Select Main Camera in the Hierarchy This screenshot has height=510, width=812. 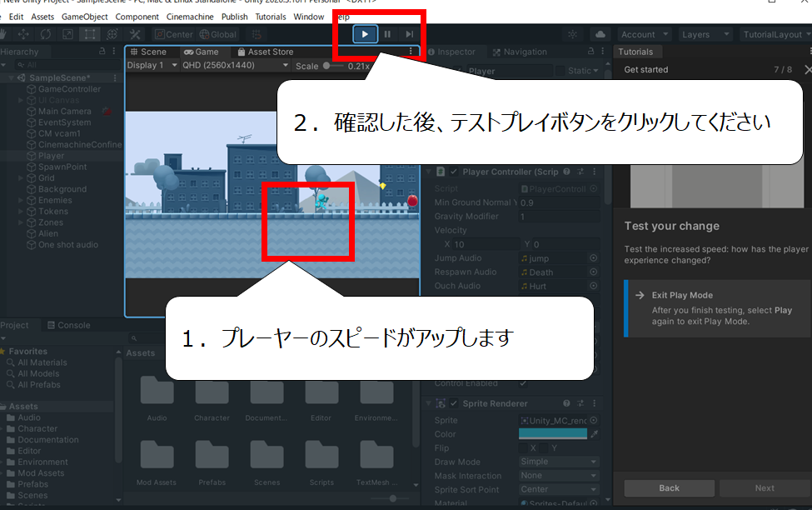point(65,112)
